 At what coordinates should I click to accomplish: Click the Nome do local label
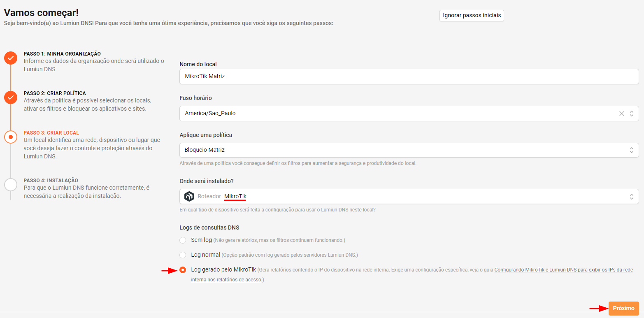pyautogui.click(x=198, y=64)
